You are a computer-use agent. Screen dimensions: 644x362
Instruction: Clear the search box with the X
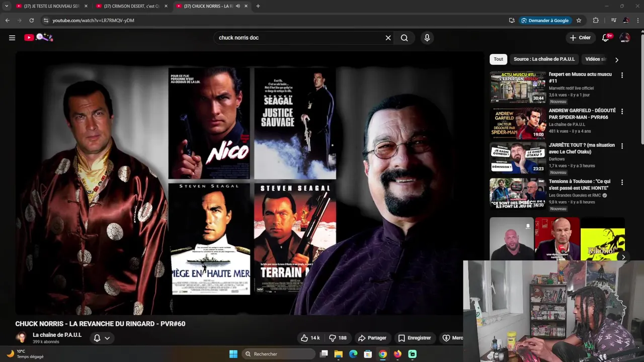pos(388,38)
